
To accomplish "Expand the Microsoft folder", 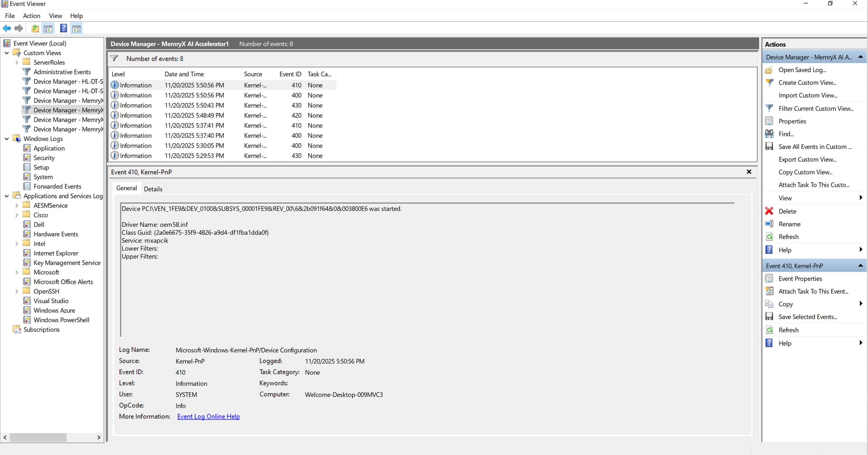I will click(17, 272).
